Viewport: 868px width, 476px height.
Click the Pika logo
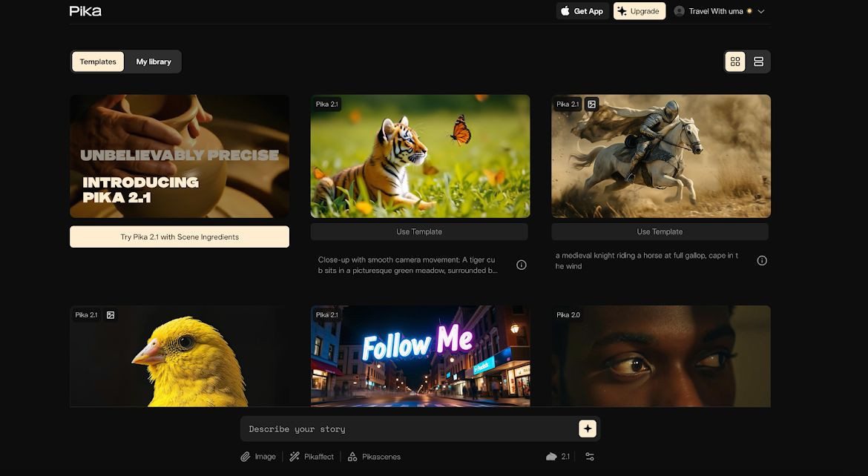85,11
